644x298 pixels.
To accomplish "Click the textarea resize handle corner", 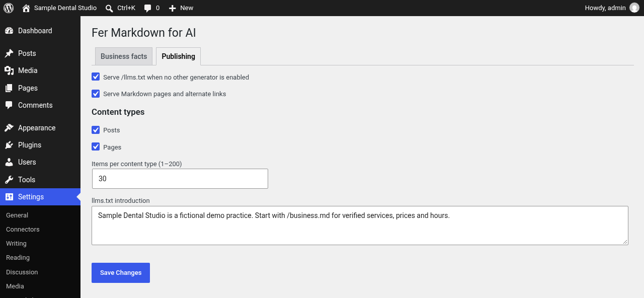I will click(625, 242).
